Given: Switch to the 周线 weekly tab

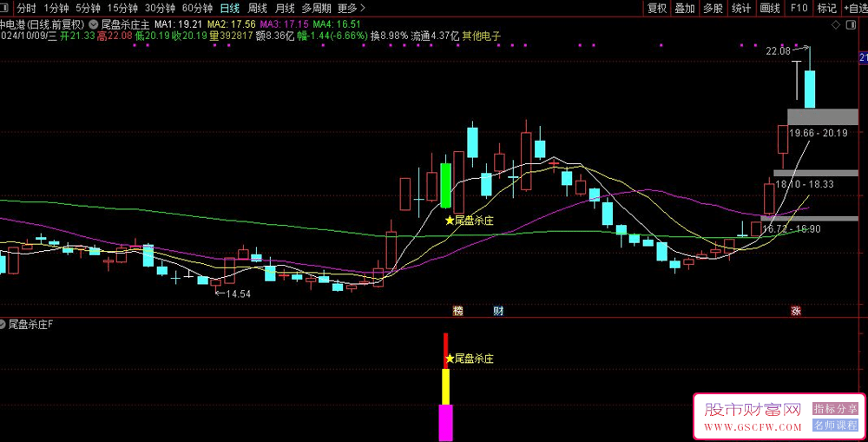Looking at the screenshot, I should [258, 8].
